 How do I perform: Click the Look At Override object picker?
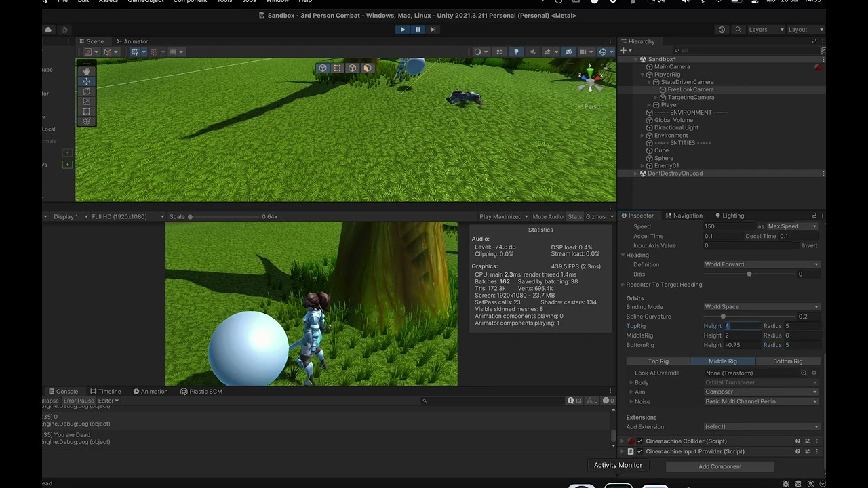(804, 373)
